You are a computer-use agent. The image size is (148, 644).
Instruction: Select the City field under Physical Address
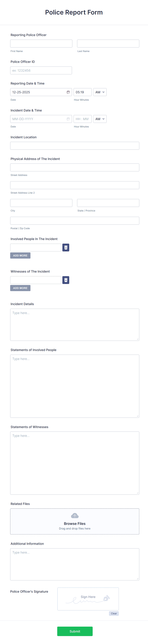click(x=41, y=203)
